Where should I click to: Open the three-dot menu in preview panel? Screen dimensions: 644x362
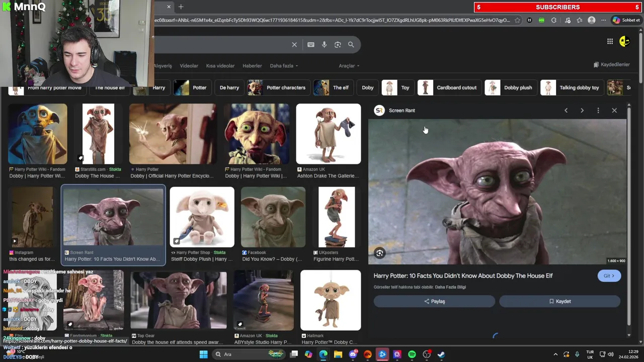pyautogui.click(x=598, y=110)
